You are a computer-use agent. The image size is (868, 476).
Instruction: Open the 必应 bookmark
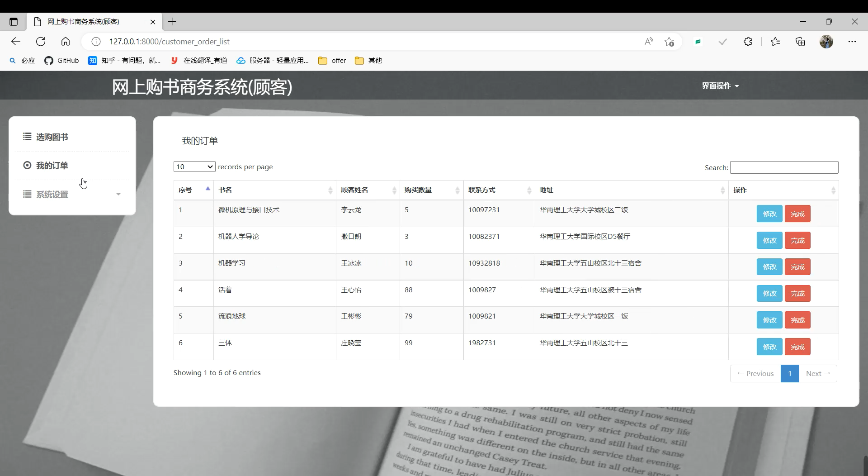tap(22, 61)
